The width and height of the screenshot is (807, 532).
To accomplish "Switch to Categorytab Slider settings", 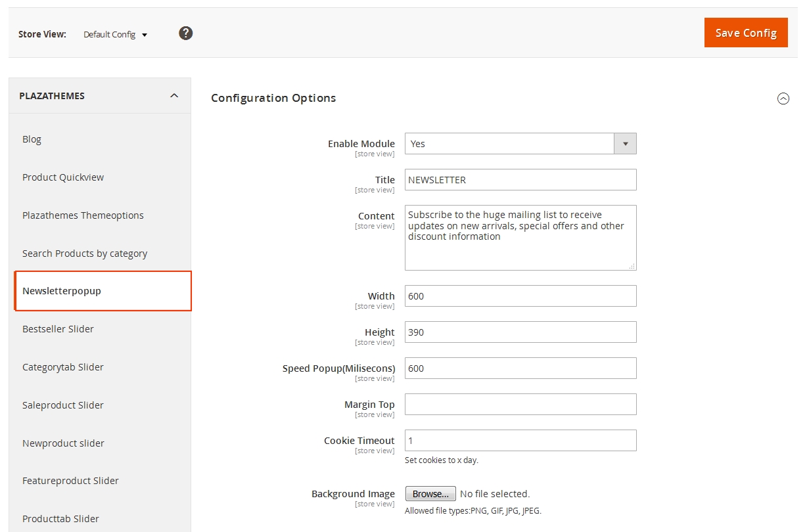I will [x=63, y=367].
